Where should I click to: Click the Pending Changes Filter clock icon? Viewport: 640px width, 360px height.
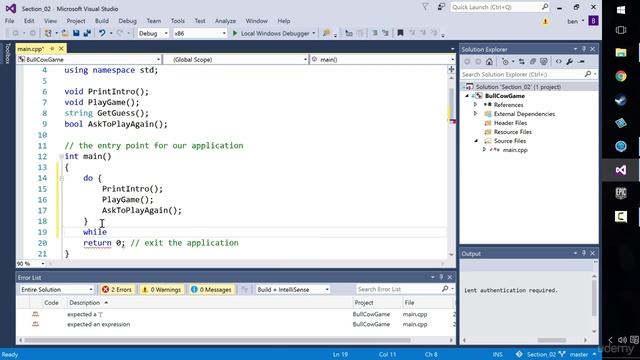point(506,62)
